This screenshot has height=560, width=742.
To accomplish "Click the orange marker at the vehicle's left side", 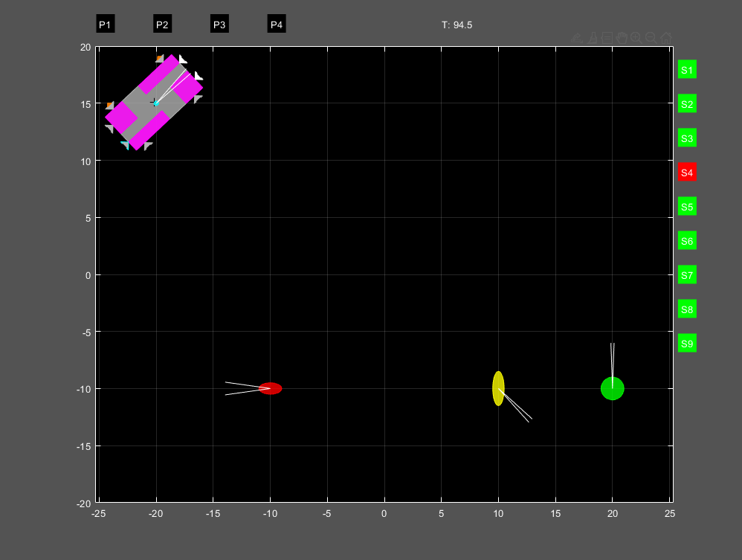I will 110,105.
